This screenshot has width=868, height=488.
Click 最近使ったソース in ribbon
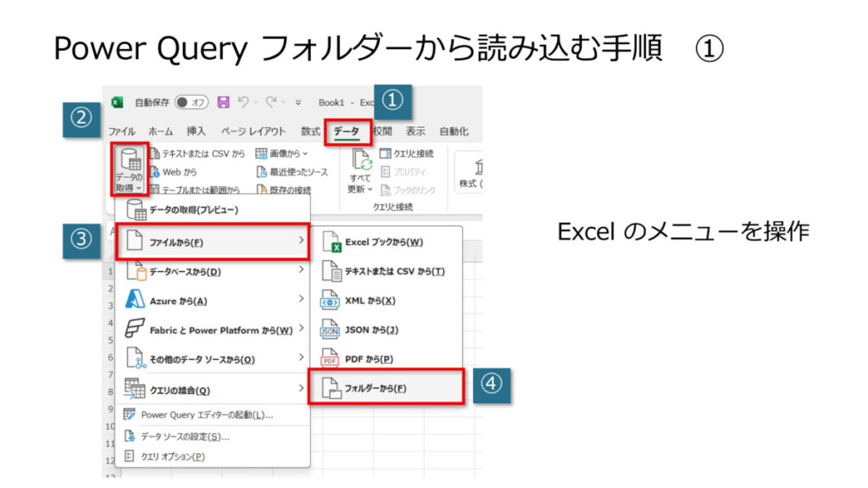coord(292,172)
